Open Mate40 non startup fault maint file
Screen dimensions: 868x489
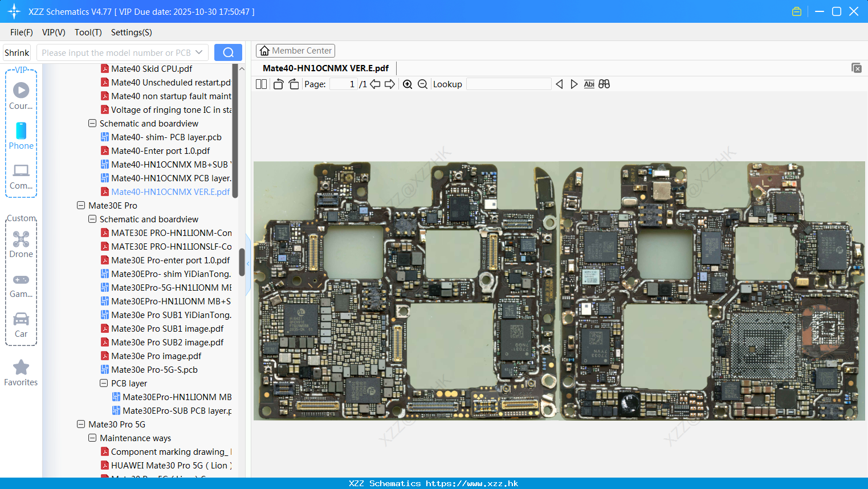[166, 96]
